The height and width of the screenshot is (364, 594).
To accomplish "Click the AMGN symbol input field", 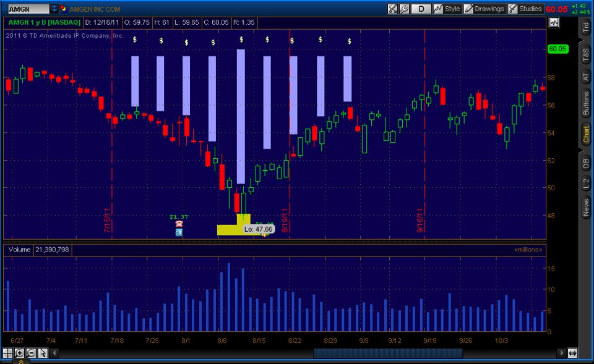I will [28, 9].
